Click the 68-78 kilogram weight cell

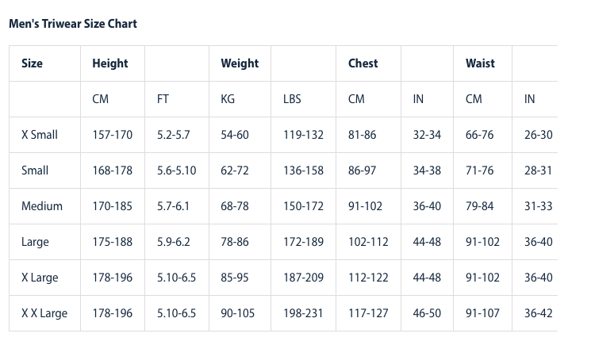point(235,206)
